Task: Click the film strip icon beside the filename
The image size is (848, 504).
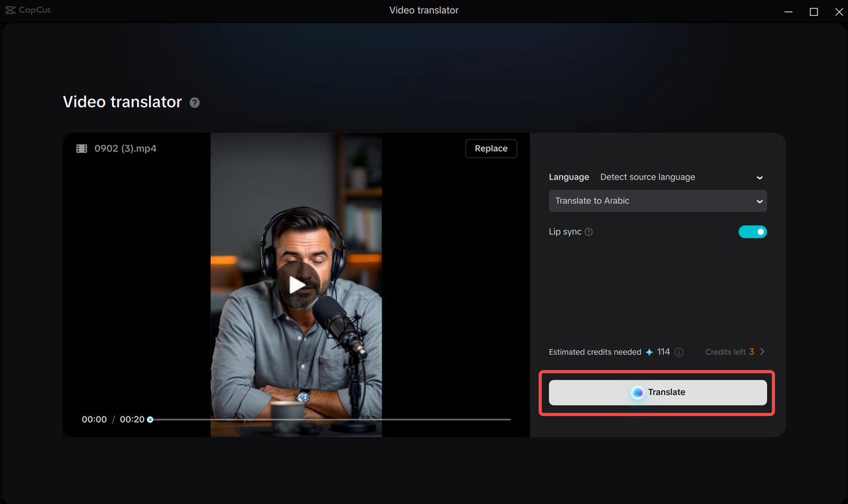Action: 81,148
